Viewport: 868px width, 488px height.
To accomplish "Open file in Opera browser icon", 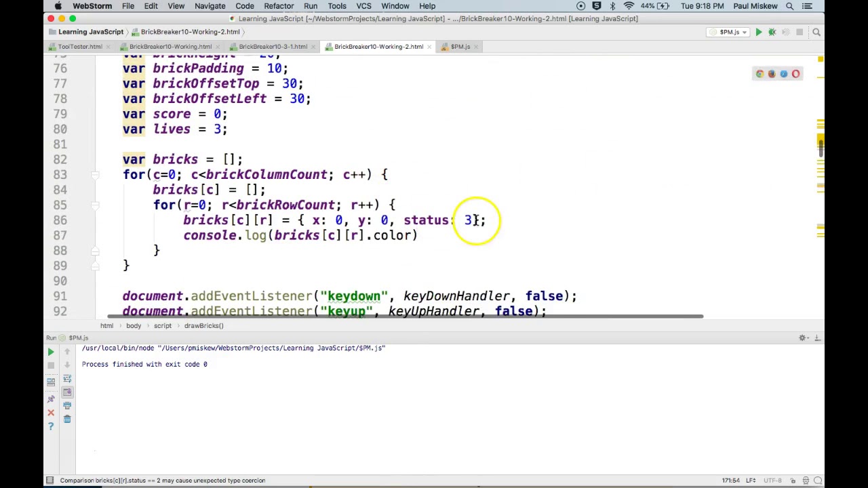I will coord(796,74).
